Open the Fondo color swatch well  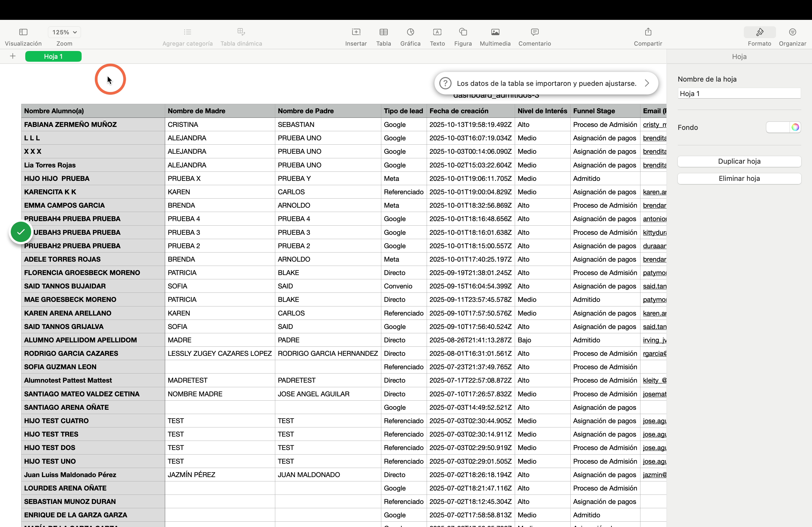(778, 127)
